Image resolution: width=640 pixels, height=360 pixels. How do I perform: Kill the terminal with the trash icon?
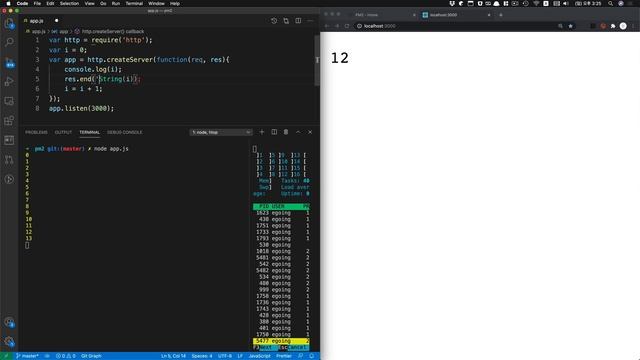point(286,132)
